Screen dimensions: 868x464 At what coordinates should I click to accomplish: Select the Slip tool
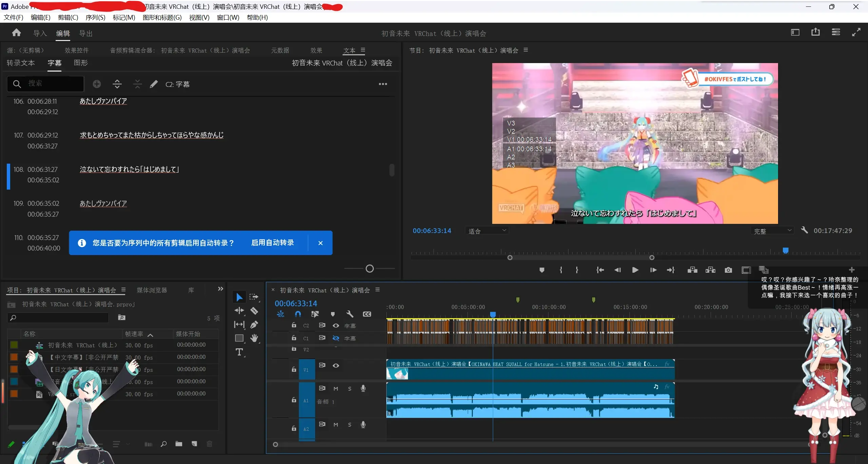point(239,325)
